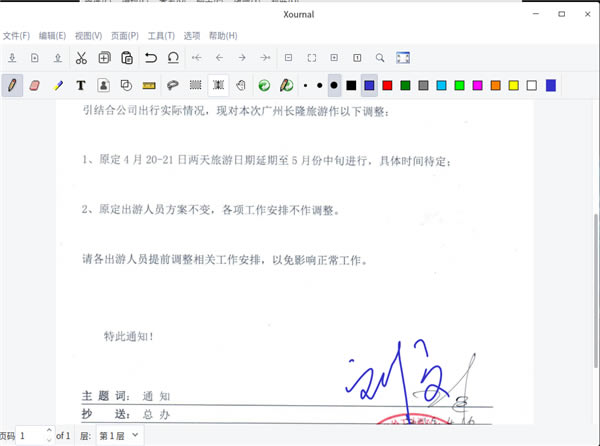Pick the black color swatch
600x446 pixels.
[351, 85]
